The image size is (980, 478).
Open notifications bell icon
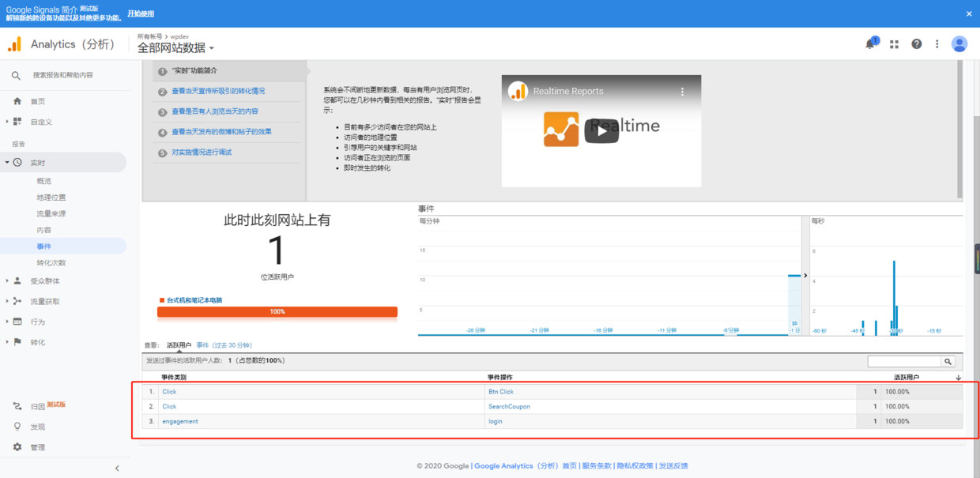[871, 43]
